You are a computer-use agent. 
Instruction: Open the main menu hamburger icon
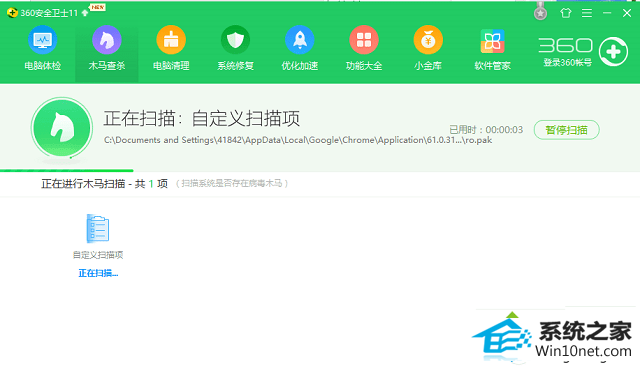tap(587, 13)
